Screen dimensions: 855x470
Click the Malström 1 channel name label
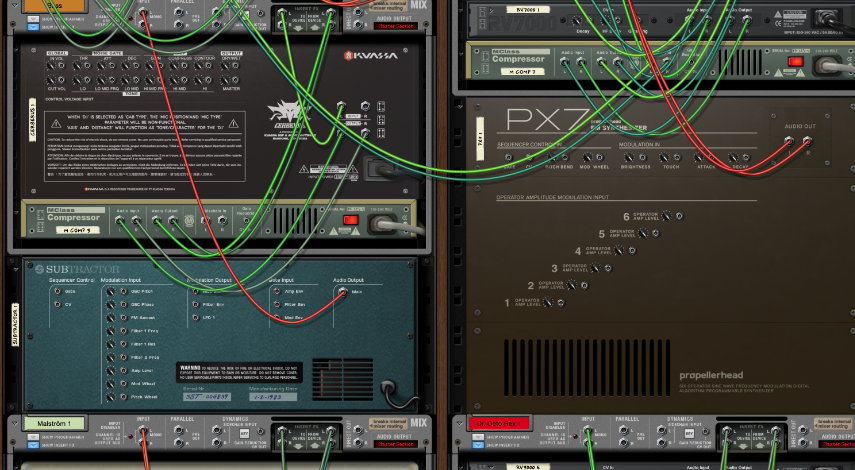[54, 423]
